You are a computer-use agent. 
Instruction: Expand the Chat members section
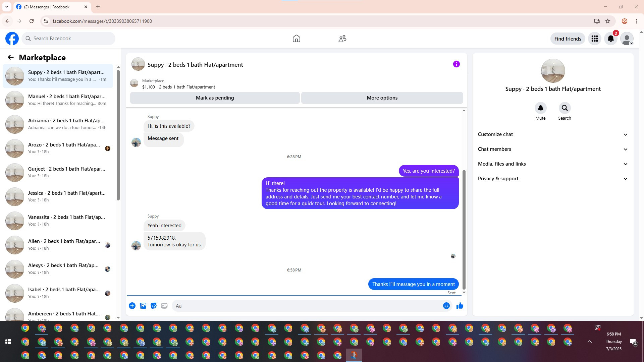coord(552,149)
